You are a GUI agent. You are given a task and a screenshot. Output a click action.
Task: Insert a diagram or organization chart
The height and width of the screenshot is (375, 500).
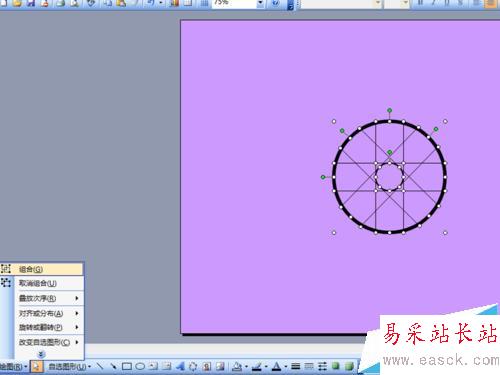(193, 366)
